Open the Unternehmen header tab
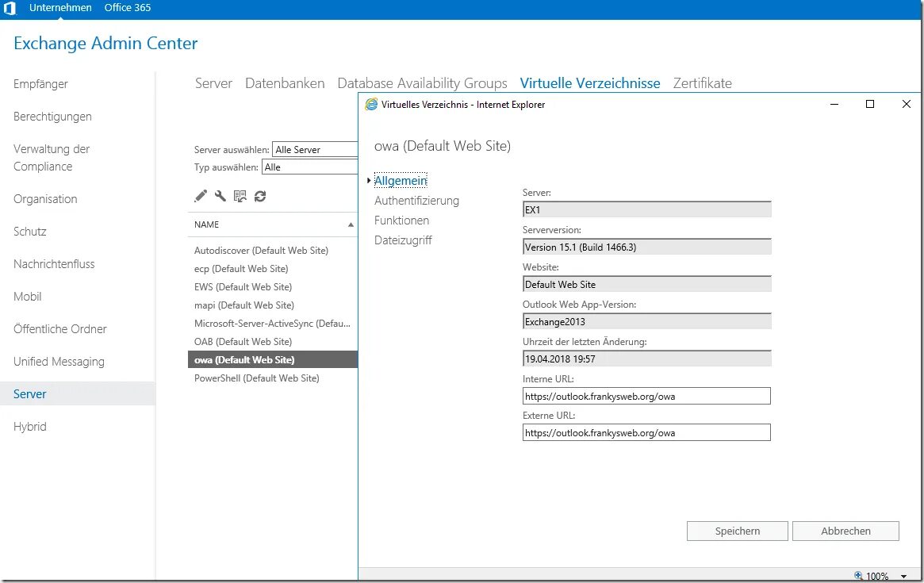 [61, 8]
